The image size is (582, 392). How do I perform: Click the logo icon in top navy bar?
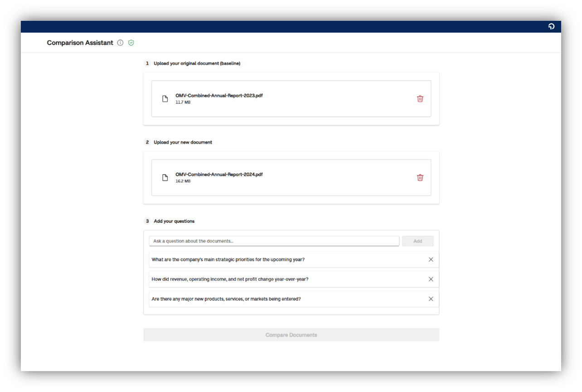(551, 27)
